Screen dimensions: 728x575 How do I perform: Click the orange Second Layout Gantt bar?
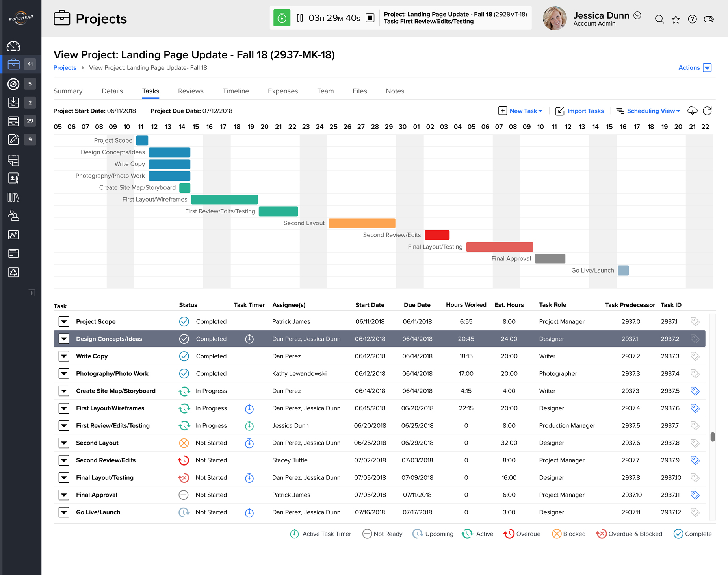[x=362, y=223]
